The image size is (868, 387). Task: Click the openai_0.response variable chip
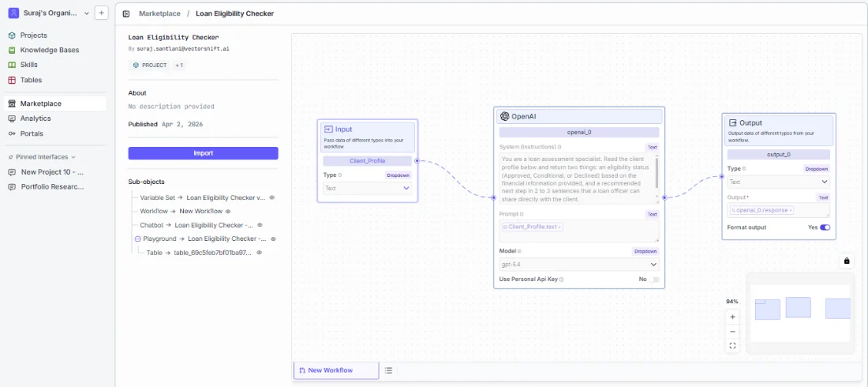coord(761,210)
